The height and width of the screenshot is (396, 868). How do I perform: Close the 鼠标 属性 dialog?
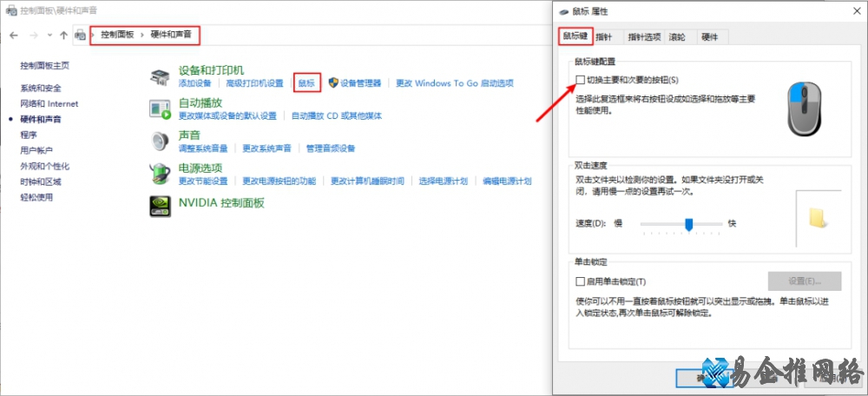[x=856, y=11]
